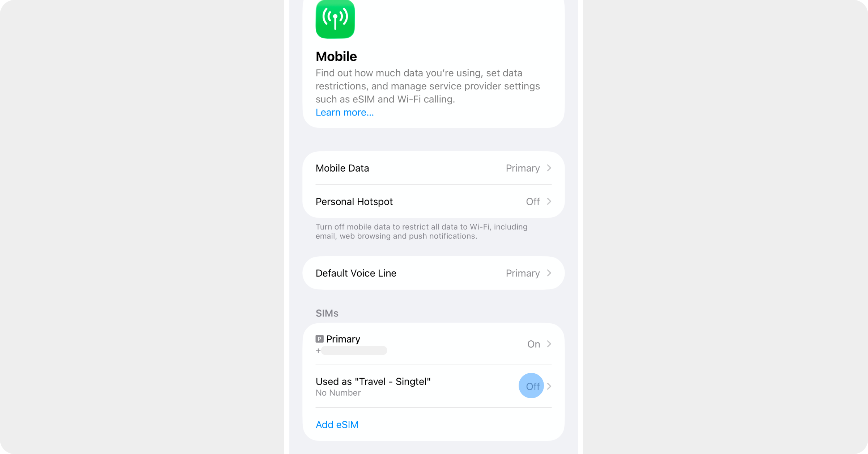Click the chevron on the Travel - Singtel row

click(x=549, y=386)
